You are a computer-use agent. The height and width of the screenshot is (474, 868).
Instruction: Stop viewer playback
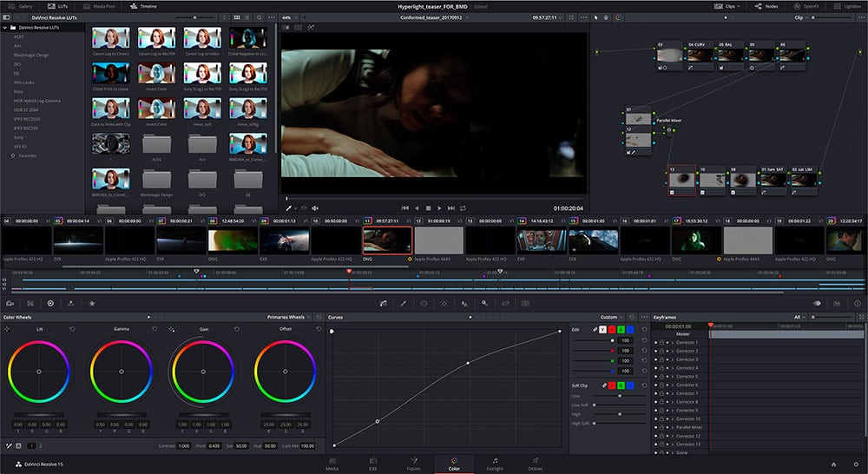428,208
